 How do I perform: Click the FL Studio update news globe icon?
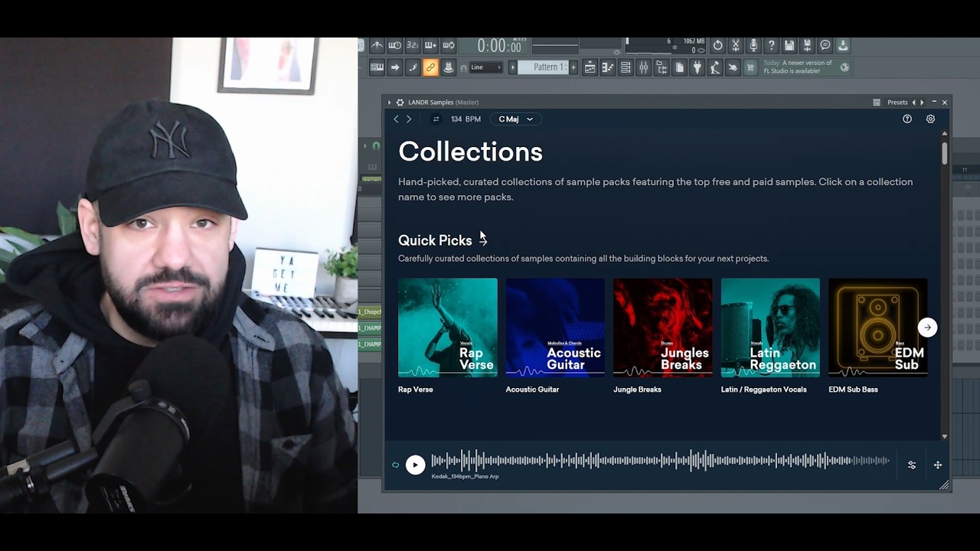(x=844, y=67)
